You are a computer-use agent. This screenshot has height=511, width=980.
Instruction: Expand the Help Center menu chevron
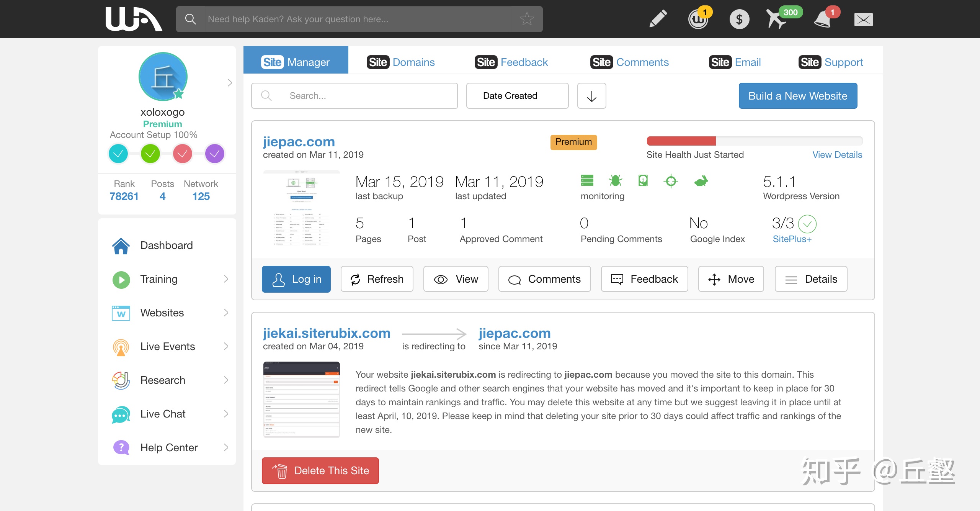click(x=226, y=448)
